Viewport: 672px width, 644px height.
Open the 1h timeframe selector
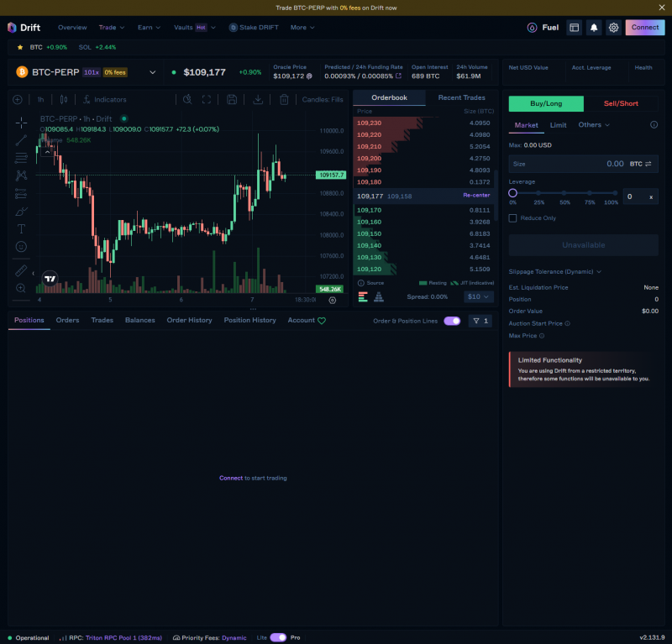40,99
